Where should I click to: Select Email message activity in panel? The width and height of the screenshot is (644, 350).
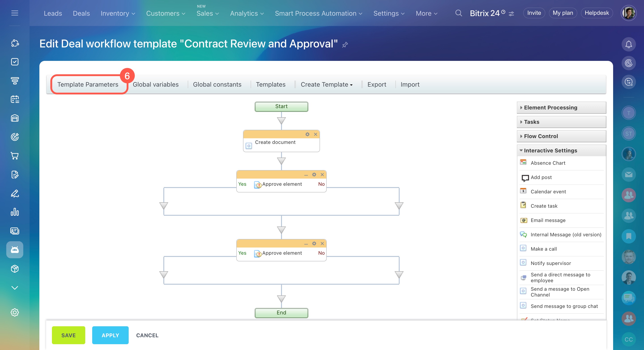click(x=548, y=220)
